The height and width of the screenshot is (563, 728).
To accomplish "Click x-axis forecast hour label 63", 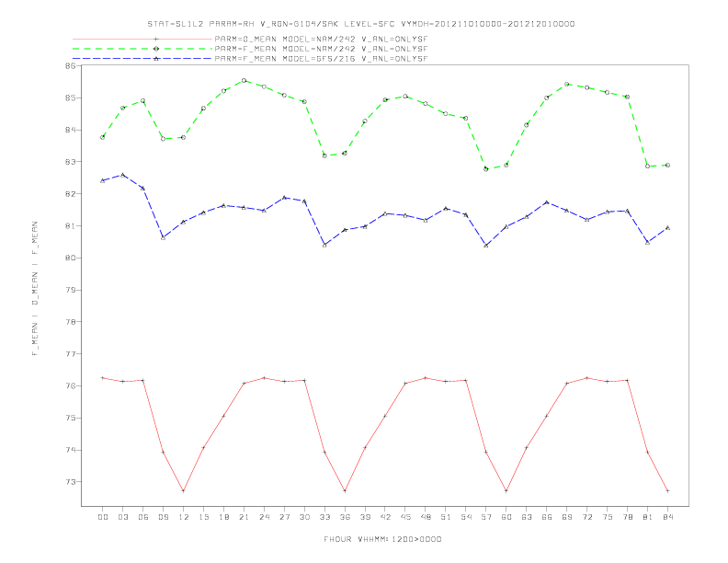I will [527, 517].
